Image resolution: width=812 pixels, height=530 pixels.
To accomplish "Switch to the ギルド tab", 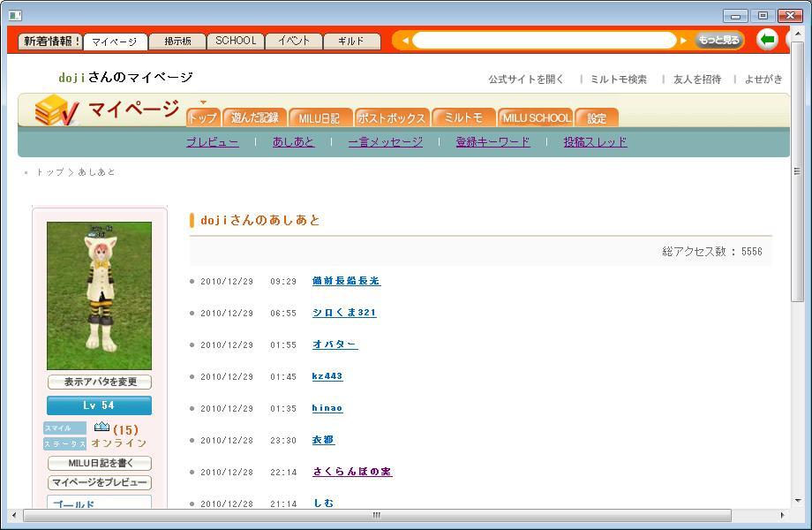I will pos(351,41).
